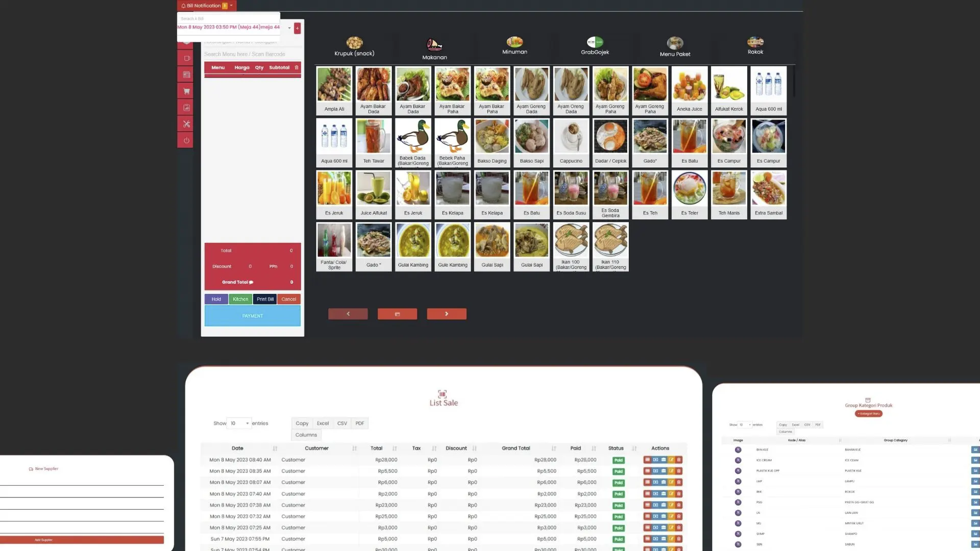
Task: Click Bill Notification dropdown toggle
Action: [x=231, y=6]
